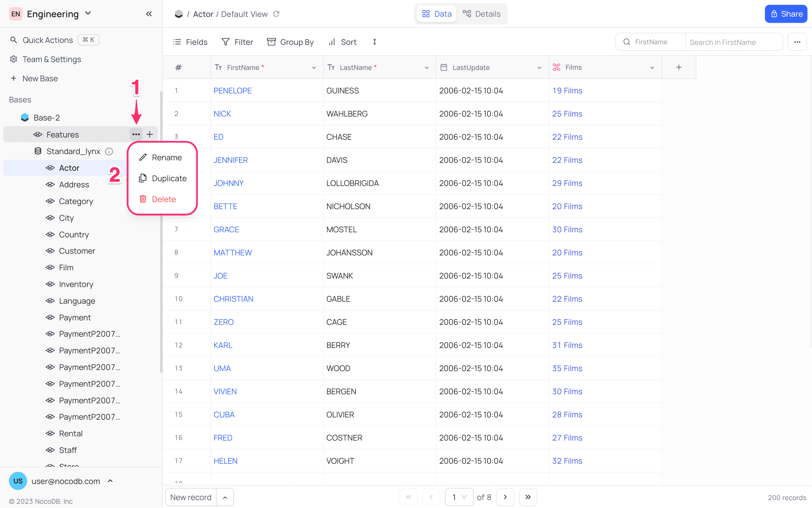Image resolution: width=812 pixels, height=508 pixels.
Task: Go to next page arrow
Action: click(505, 497)
